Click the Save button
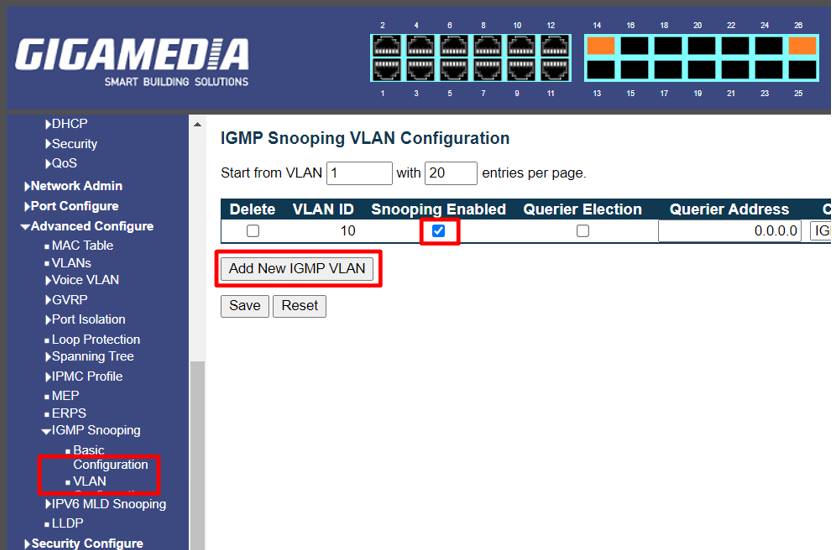The height and width of the screenshot is (550, 832). [x=245, y=306]
